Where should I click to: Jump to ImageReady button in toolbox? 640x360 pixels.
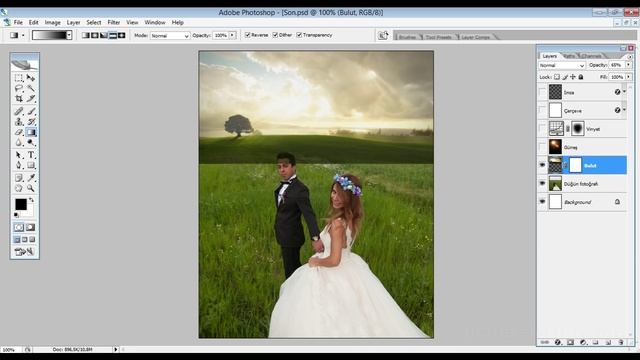[x=24, y=252]
